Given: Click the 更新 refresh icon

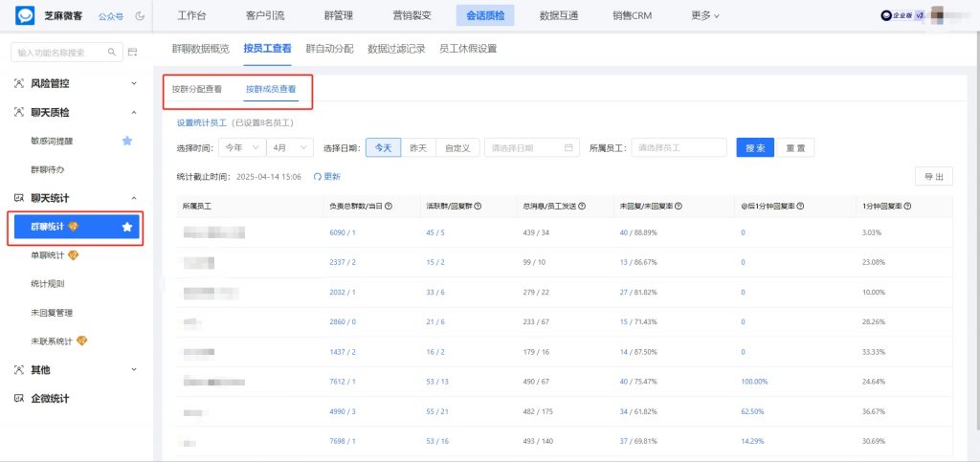Looking at the screenshot, I should [317, 177].
